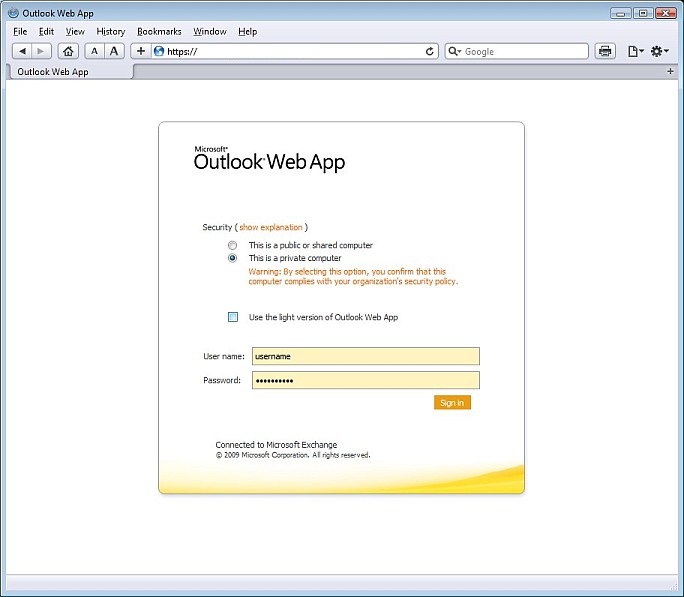Print the page with printer icon

[x=605, y=51]
